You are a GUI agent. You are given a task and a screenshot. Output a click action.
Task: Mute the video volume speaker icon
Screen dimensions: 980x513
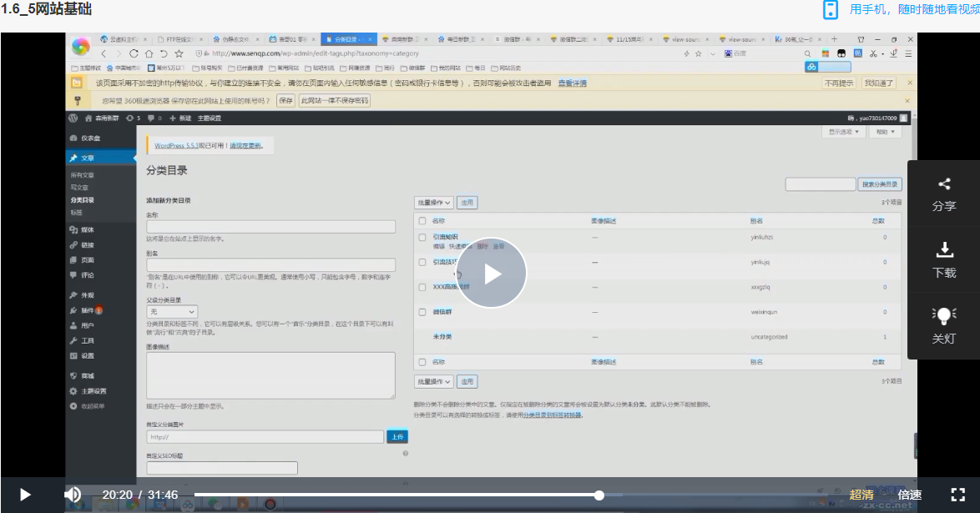73,495
